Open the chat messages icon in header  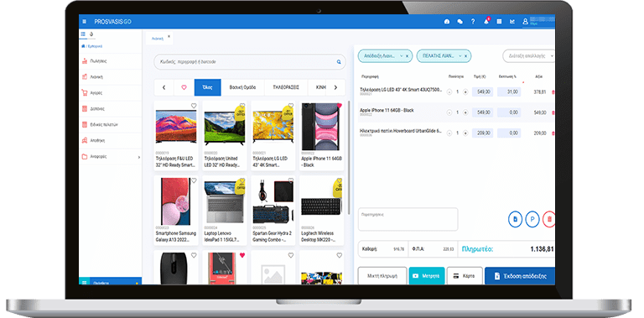coord(460,22)
